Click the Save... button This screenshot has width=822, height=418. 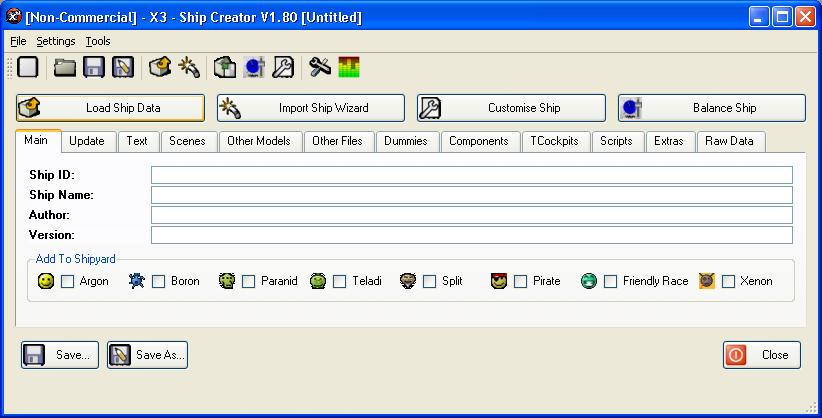(x=60, y=355)
